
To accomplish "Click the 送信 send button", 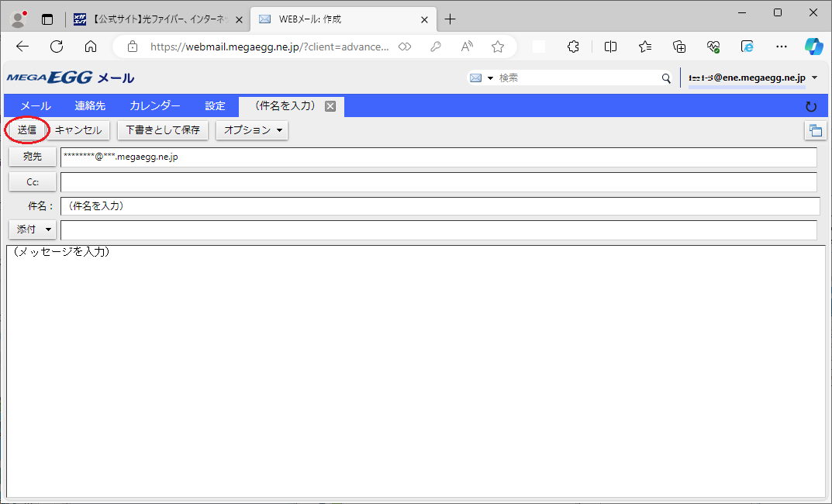I will (27, 130).
